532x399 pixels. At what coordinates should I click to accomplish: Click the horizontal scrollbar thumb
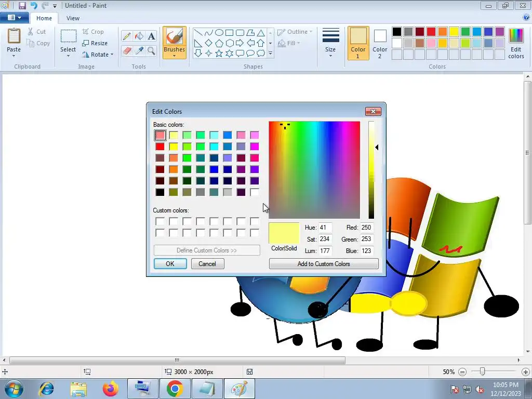coord(177,360)
